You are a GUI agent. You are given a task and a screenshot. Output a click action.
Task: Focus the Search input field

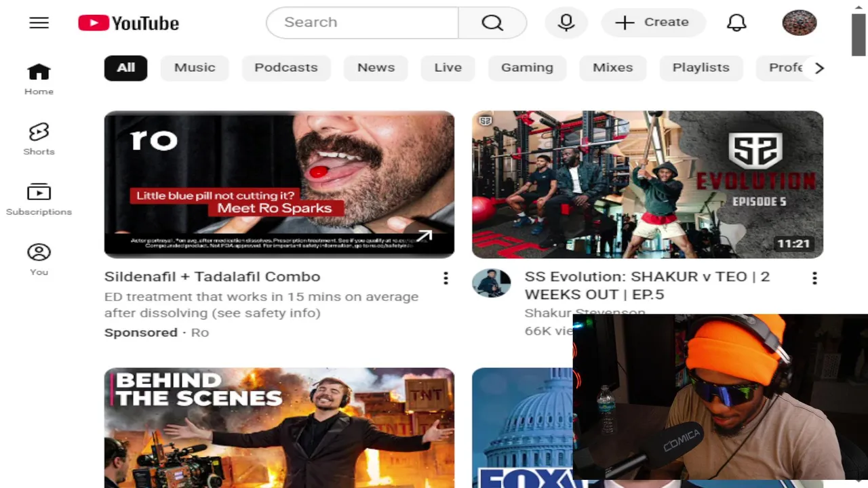coord(363,22)
